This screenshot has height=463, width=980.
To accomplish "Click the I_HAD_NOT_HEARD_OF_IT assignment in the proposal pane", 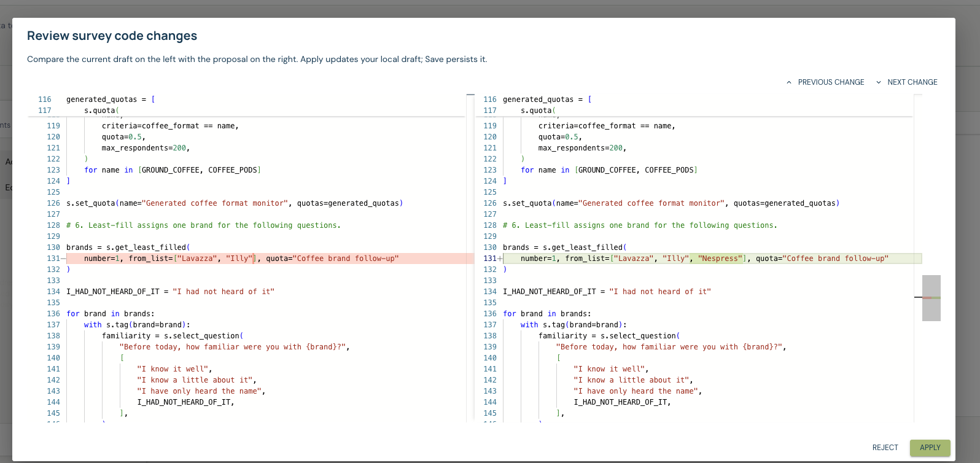I will [x=607, y=292].
